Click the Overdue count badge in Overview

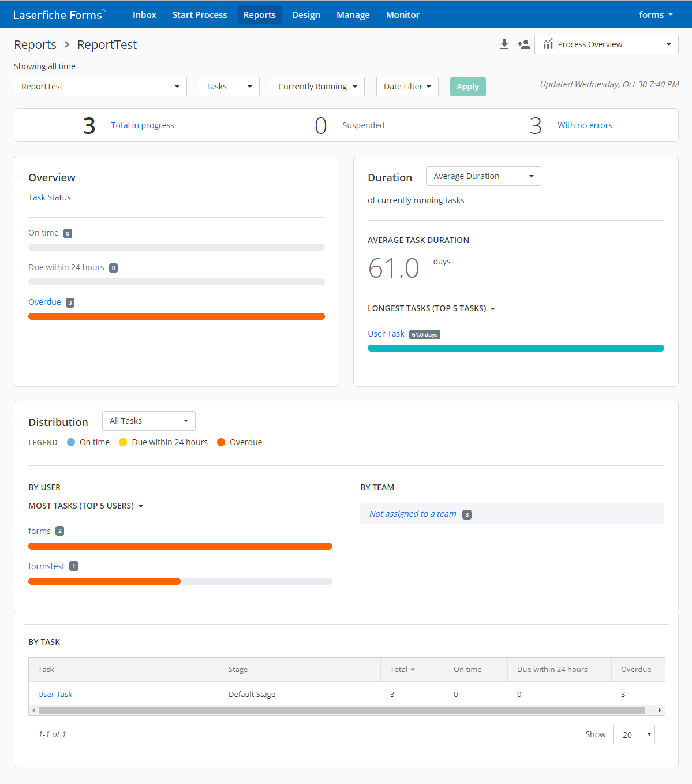(70, 303)
